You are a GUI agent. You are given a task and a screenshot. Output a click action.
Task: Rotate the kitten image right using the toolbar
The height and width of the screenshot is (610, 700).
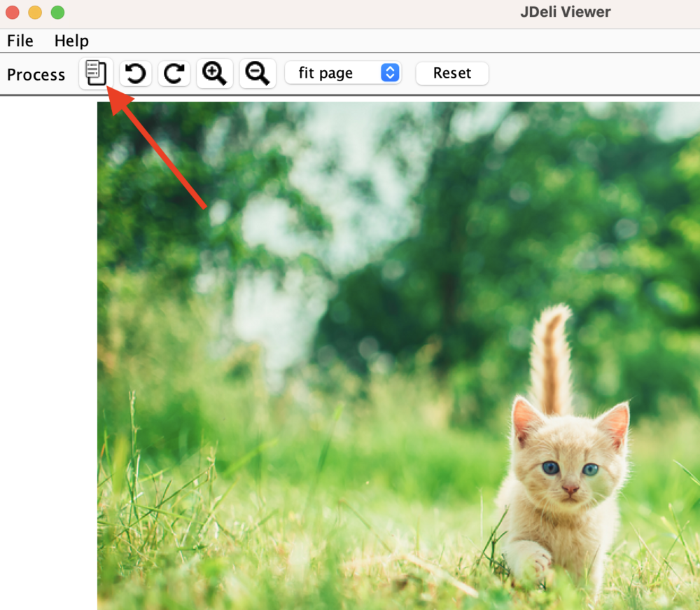tap(174, 73)
